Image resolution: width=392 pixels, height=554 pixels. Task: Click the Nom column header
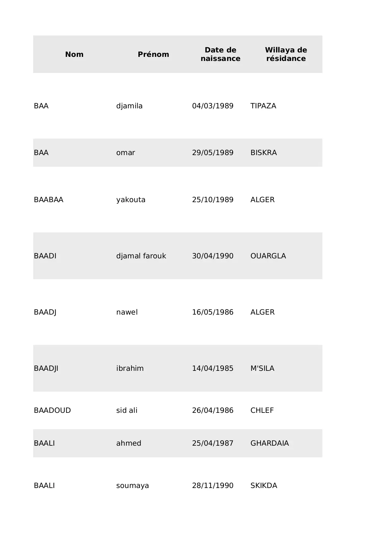[x=74, y=54]
